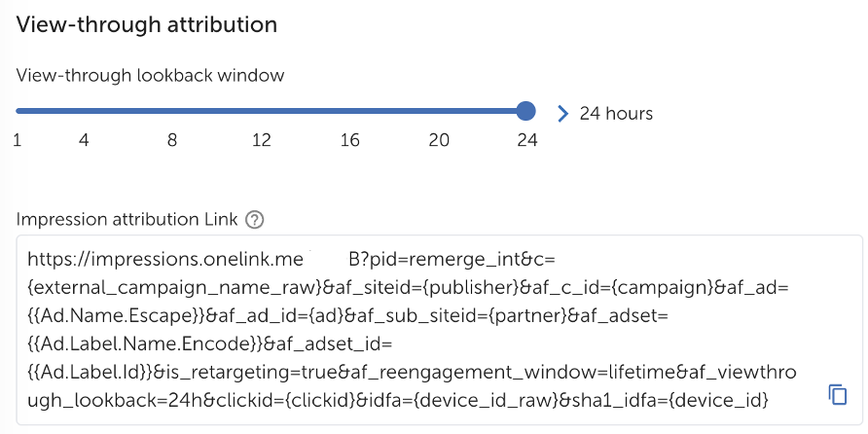This screenshot has width=868, height=434.
Task: Set lookback slider to the 20 mark
Action: [x=439, y=111]
